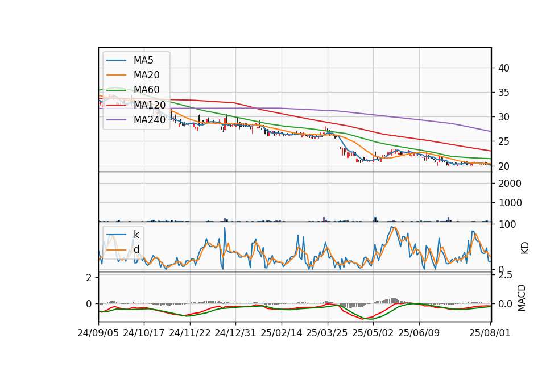This screenshot has height=392, width=546.
Task: Click the MA120 legend label
Action: click(150, 105)
